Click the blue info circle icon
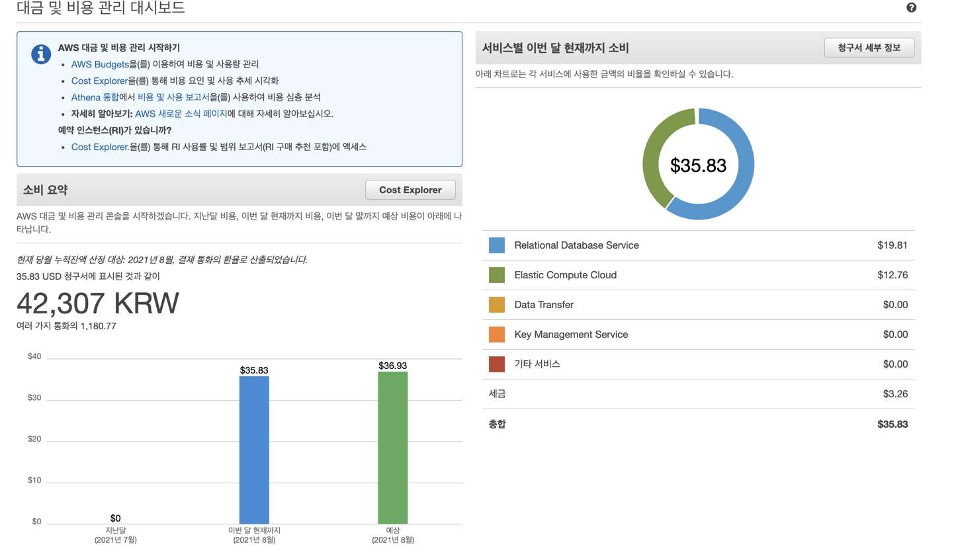 click(x=41, y=54)
